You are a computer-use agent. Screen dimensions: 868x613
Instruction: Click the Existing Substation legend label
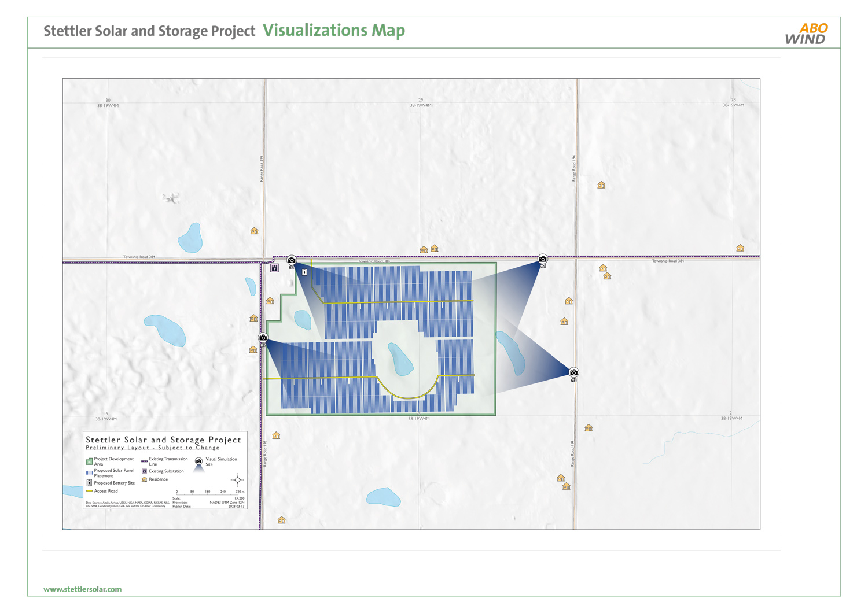(167, 471)
